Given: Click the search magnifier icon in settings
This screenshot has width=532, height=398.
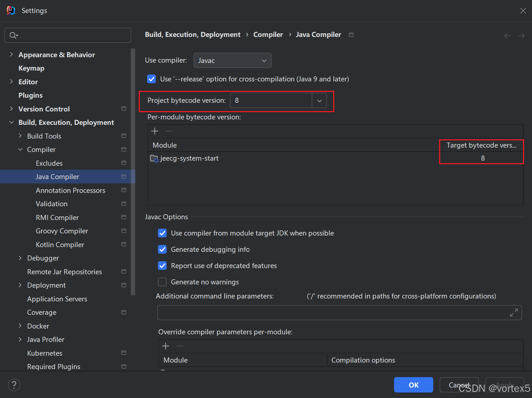Looking at the screenshot, I should pyautogui.click(x=13, y=35).
